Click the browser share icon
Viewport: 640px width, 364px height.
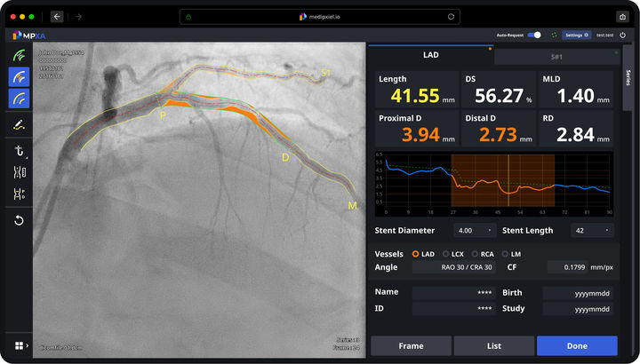[622, 17]
